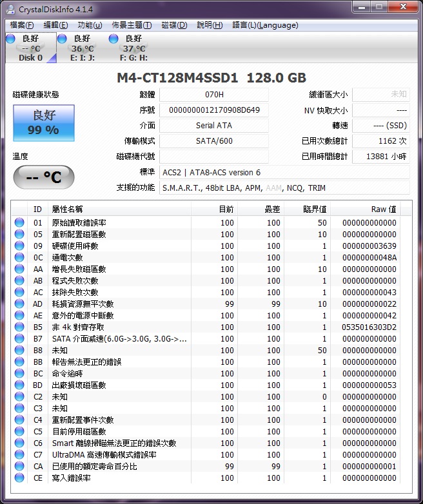
Task: Click status orb for attribute AA
Action: (x=19, y=269)
